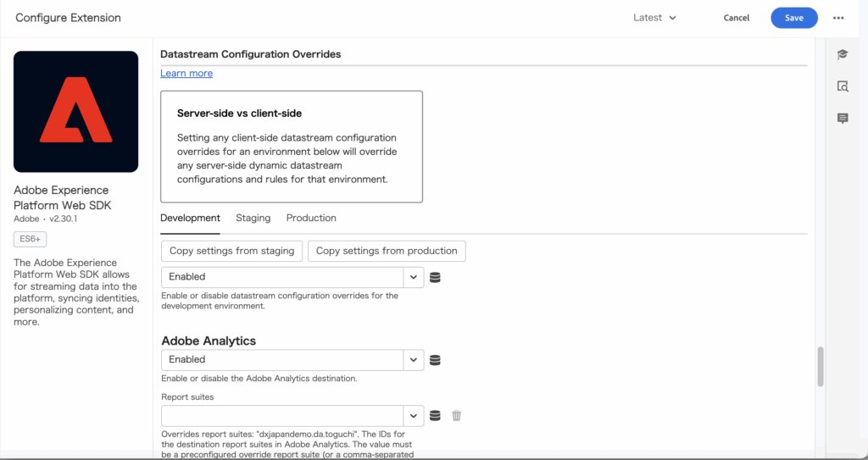Delete the Report suites entry with trash icon
This screenshot has width=868, height=460.
(456, 416)
